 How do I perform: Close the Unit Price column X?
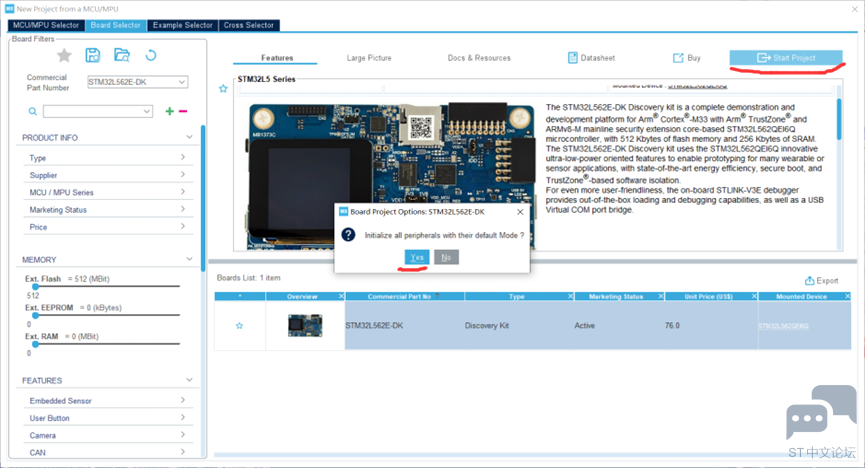(x=754, y=296)
